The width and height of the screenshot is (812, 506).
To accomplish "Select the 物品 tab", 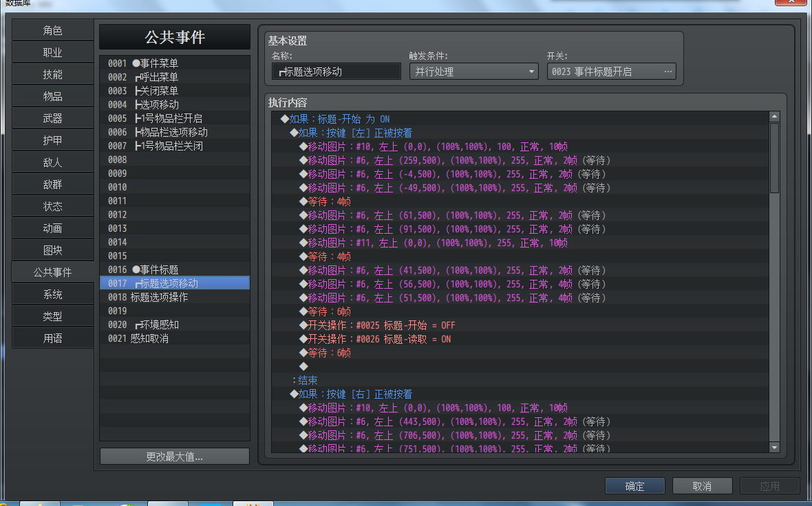I will pos(52,96).
